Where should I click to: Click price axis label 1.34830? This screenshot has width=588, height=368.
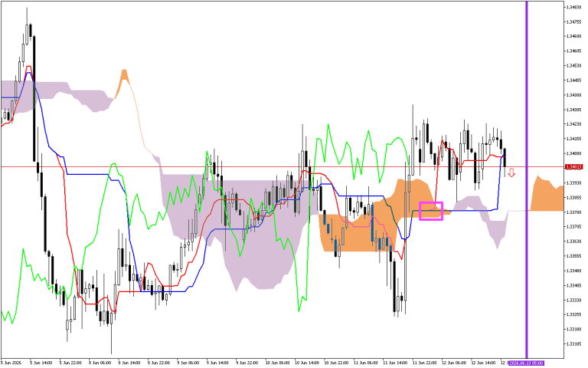pos(573,7)
